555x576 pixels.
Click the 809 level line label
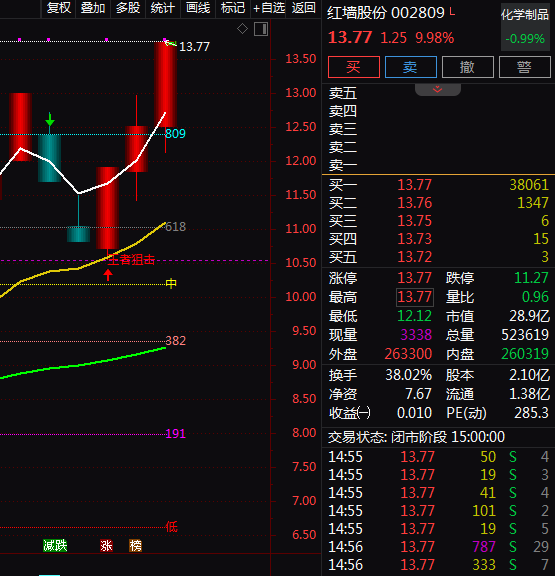tap(176, 133)
